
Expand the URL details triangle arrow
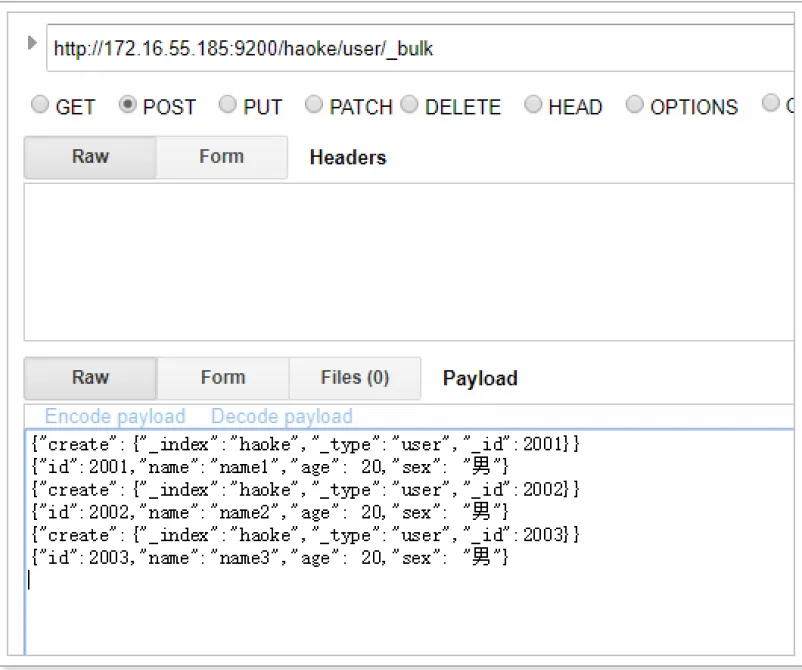coord(32,43)
